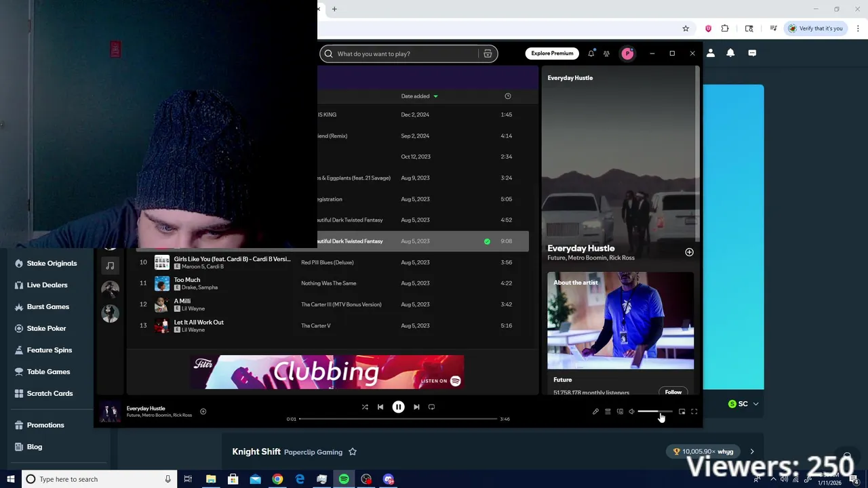Select track Too Much by Drake
This screenshot has width=868, height=488.
click(187, 280)
